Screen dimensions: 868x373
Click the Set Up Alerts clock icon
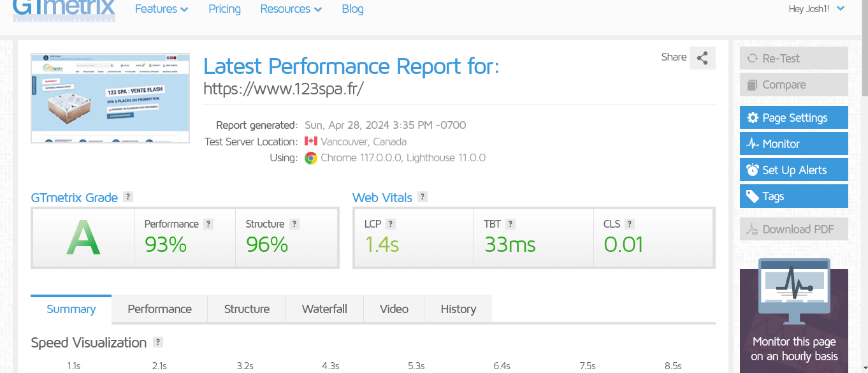753,170
